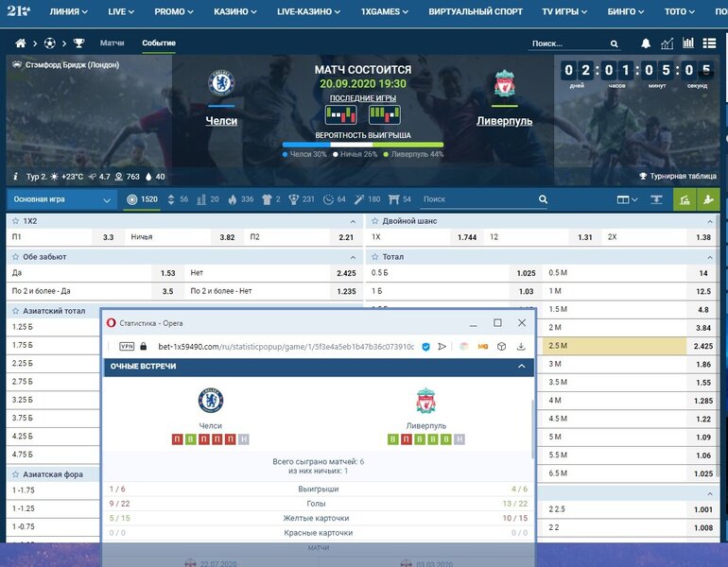728x567 pixels.
Task: Open the Турнирная таблица link
Action: [682, 176]
